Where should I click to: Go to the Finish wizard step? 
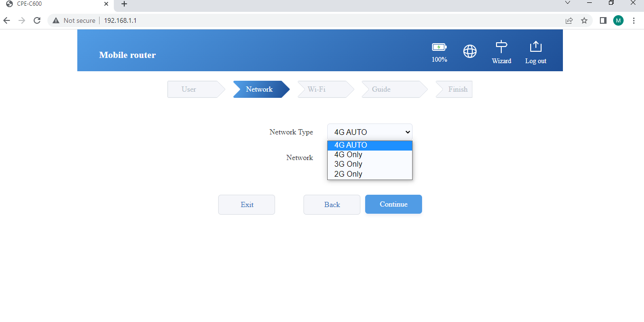(454, 89)
